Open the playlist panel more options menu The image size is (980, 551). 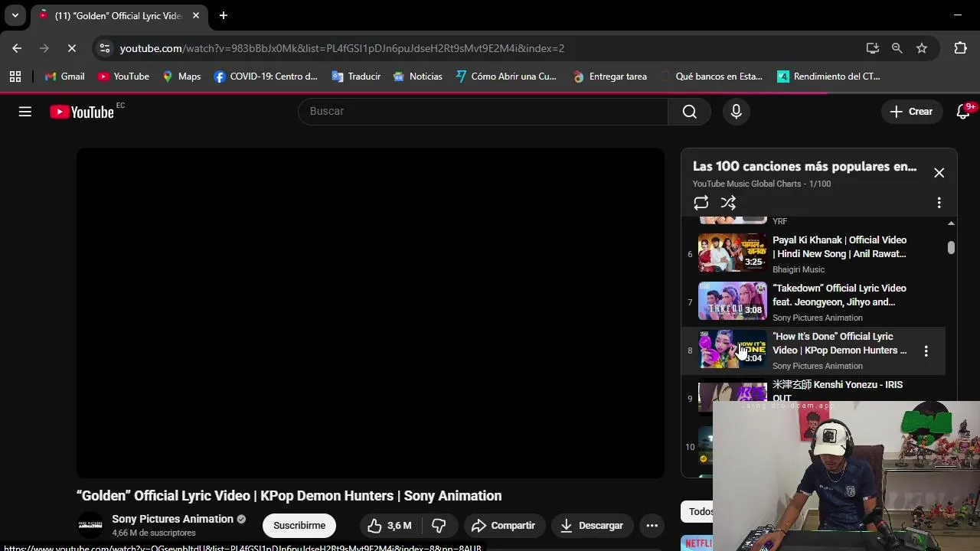tap(939, 203)
